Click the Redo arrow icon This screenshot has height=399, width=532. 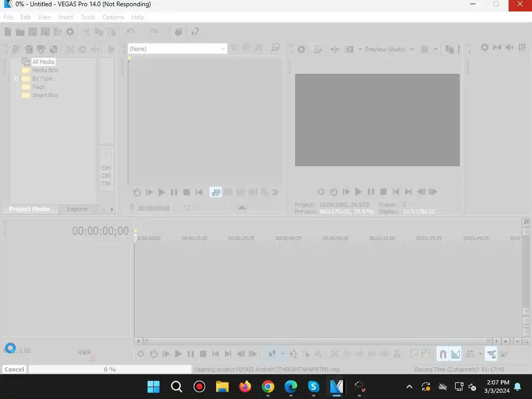[x=154, y=32]
